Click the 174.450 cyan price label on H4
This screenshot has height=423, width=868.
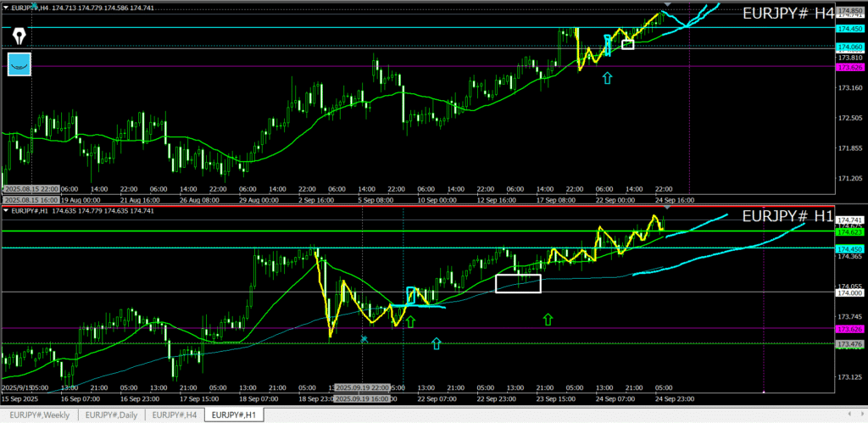point(849,28)
